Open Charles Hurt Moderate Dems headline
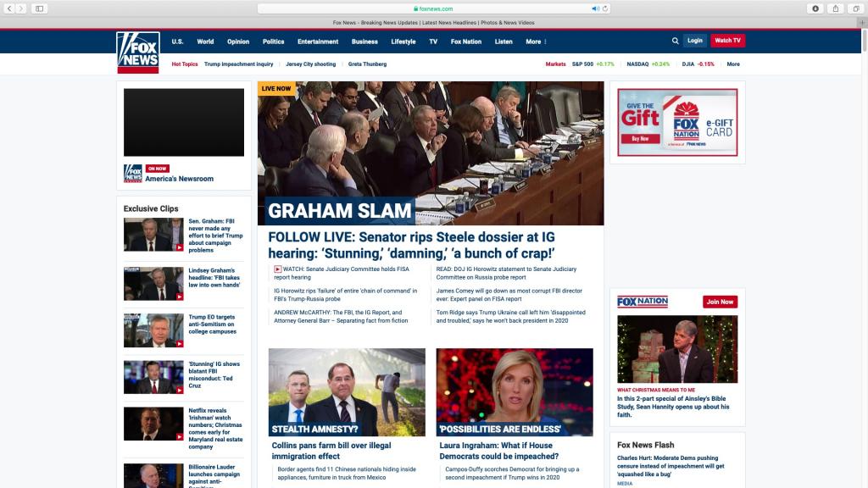This screenshot has height=488, width=868. pyautogui.click(x=670, y=466)
